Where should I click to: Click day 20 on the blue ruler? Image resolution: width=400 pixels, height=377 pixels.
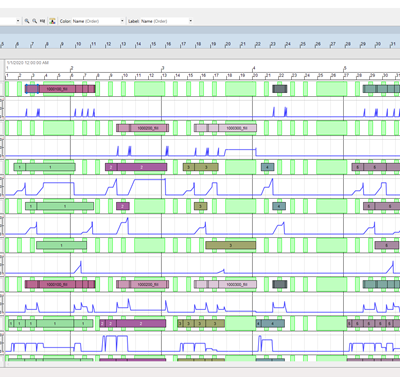[228, 44]
